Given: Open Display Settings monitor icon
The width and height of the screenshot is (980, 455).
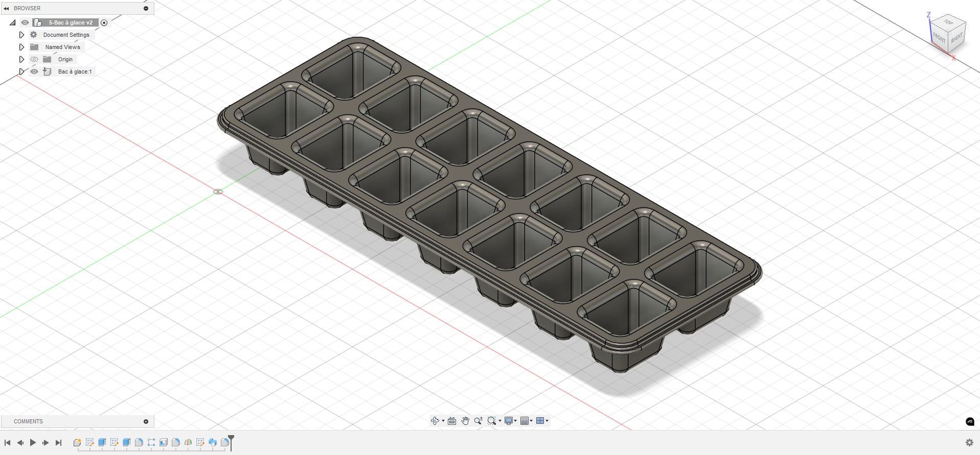Looking at the screenshot, I should pyautogui.click(x=509, y=421).
